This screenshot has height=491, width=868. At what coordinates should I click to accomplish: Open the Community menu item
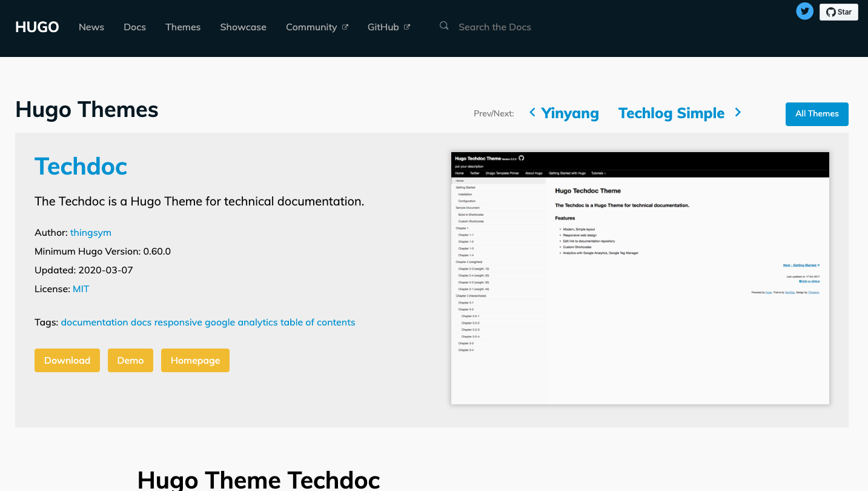(311, 27)
